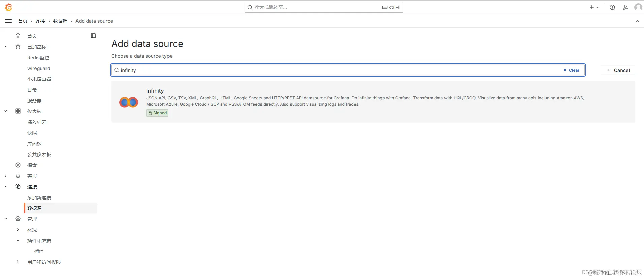This screenshot has height=278, width=644.
Task: Open 快照 in sidebar
Action: (32, 133)
